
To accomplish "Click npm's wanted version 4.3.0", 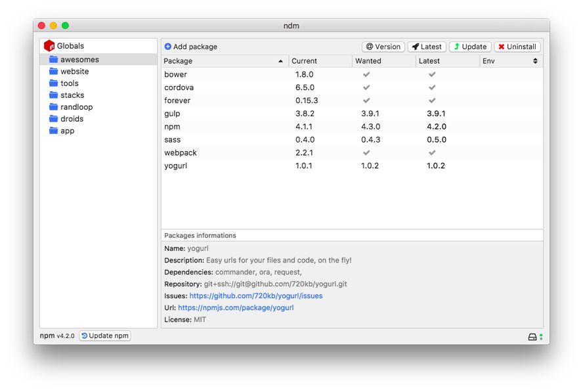I will tap(370, 127).
